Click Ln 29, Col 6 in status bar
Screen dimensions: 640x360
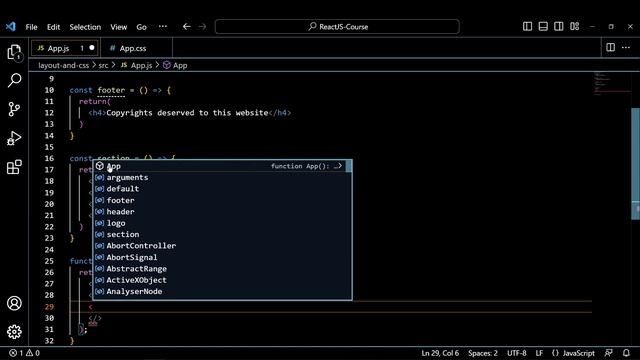click(440, 353)
